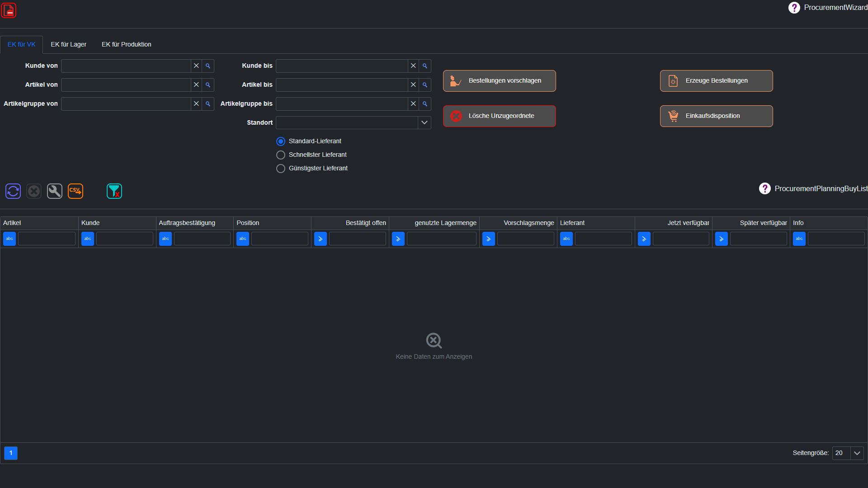
Task: Open filter operator for Info column
Action: click(x=799, y=239)
